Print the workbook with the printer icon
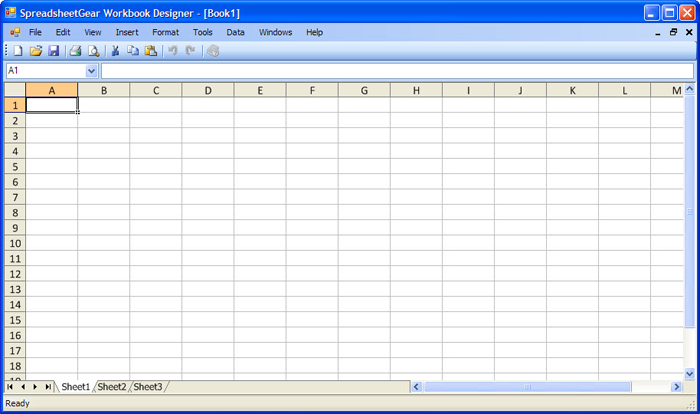 pyautogui.click(x=75, y=51)
